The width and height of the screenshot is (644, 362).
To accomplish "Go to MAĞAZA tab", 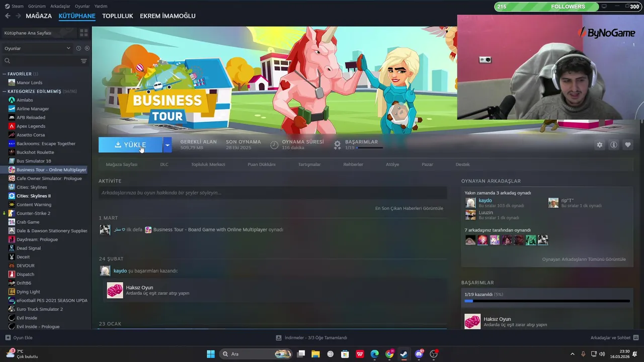I will coord(39,16).
